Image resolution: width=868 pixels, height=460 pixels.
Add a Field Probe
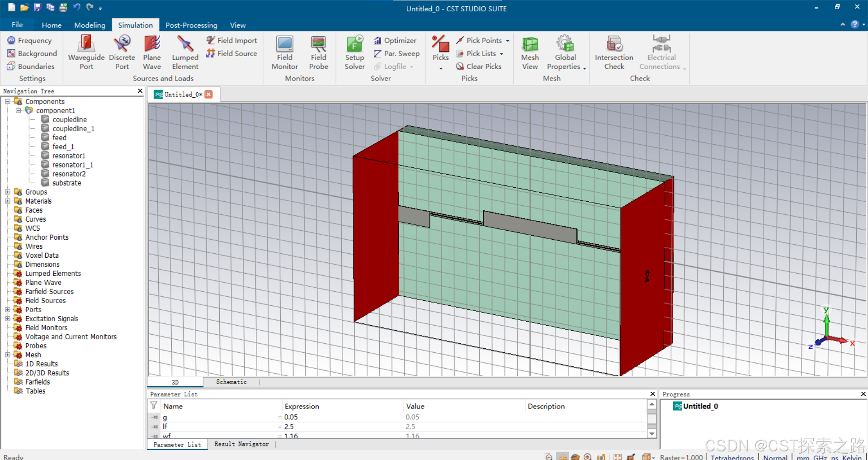[319, 53]
